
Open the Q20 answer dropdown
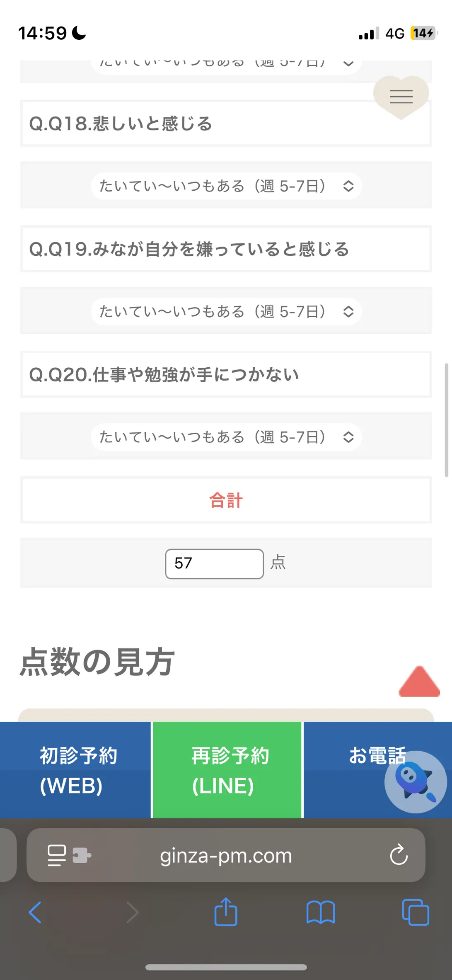(226, 437)
